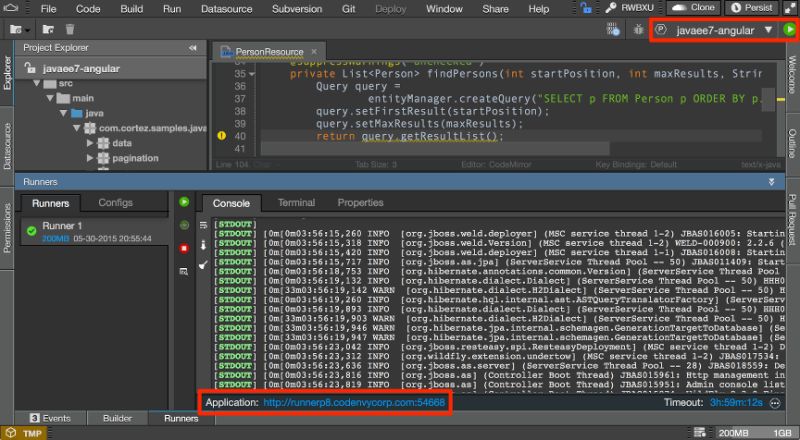Expand the data package
Image resolution: width=800 pixels, height=440 pixels.
(x=90, y=143)
